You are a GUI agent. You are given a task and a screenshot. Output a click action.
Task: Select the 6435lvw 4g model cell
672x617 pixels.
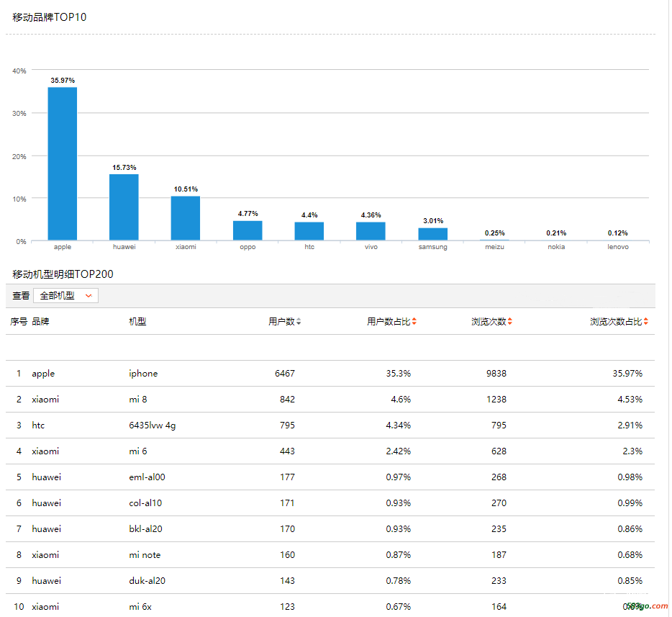pyautogui.click(x=152, y=425)
